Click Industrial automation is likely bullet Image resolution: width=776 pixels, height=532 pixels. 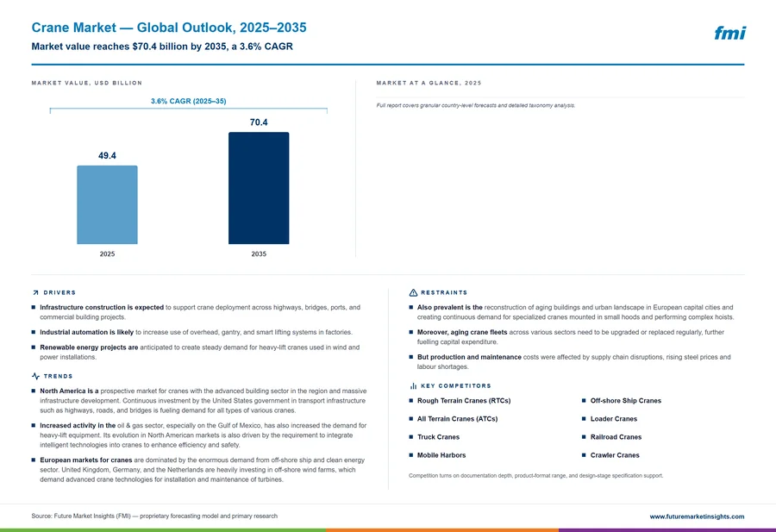(x=192, y=333)
